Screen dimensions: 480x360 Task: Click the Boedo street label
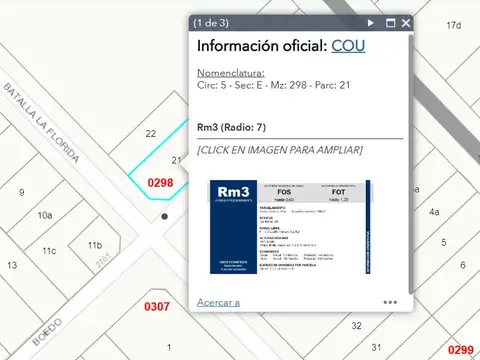pyautogui.click(x=47, y=332)
